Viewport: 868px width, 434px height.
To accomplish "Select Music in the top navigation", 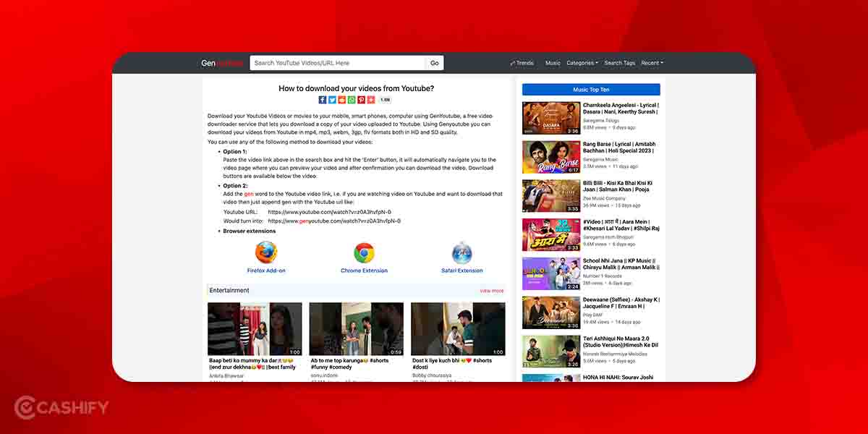I will tap(553, 63).
